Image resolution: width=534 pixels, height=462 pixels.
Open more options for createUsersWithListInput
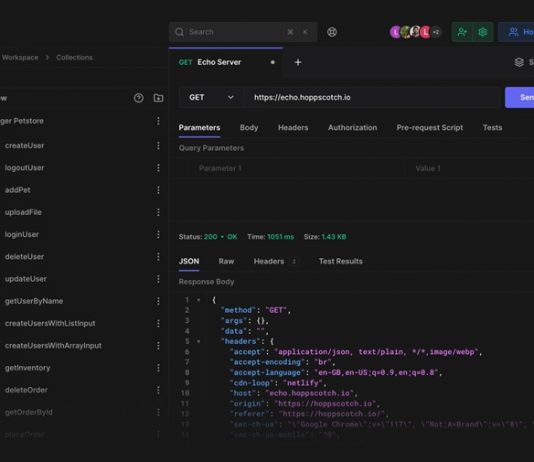click(x=158, y=323)
